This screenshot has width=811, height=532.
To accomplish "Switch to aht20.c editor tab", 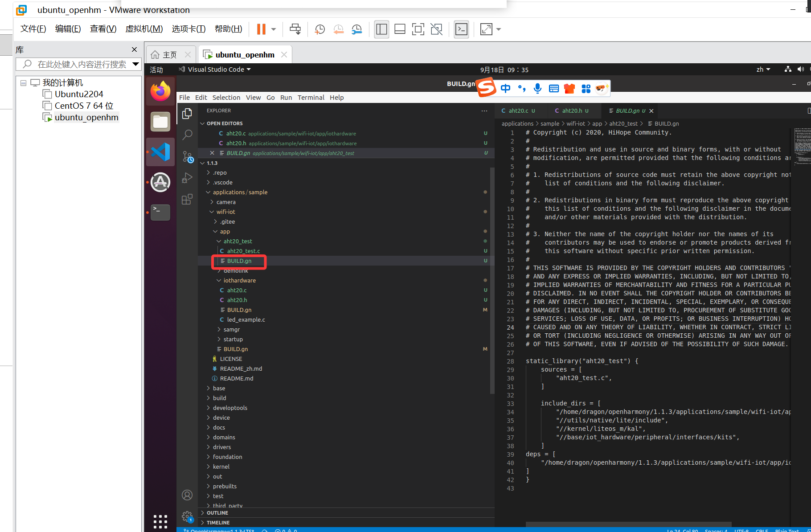I will pos(519,111).
